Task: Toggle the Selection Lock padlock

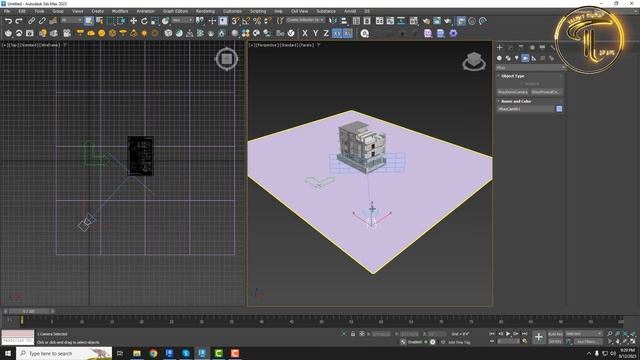Action: (353, 334)
